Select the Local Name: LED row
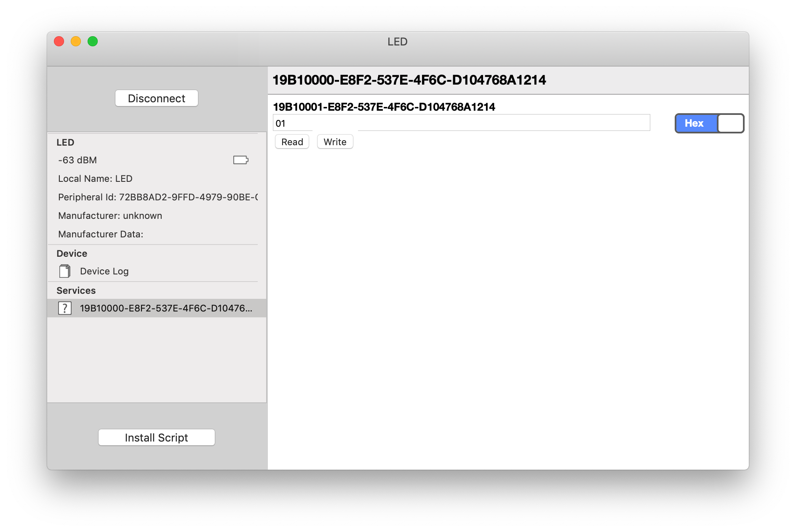The image size is (796, 532). click(95, 178)
